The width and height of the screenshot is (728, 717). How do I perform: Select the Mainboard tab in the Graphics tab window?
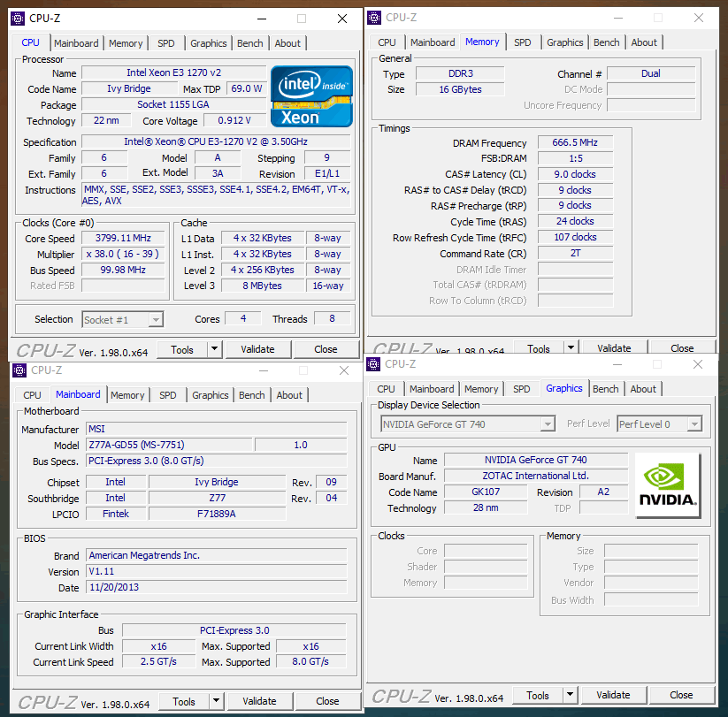432,389
